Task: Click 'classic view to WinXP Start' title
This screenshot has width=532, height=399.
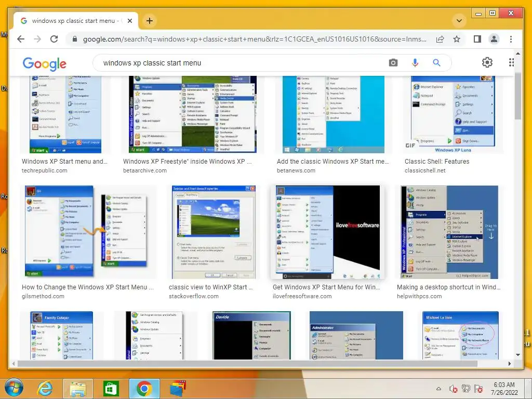Action: pos(211,287)
